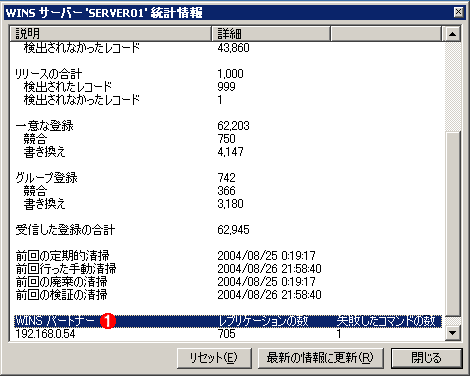Click the value 999
The width and height of the screenshot is (470, 376).
click(227, 87)
